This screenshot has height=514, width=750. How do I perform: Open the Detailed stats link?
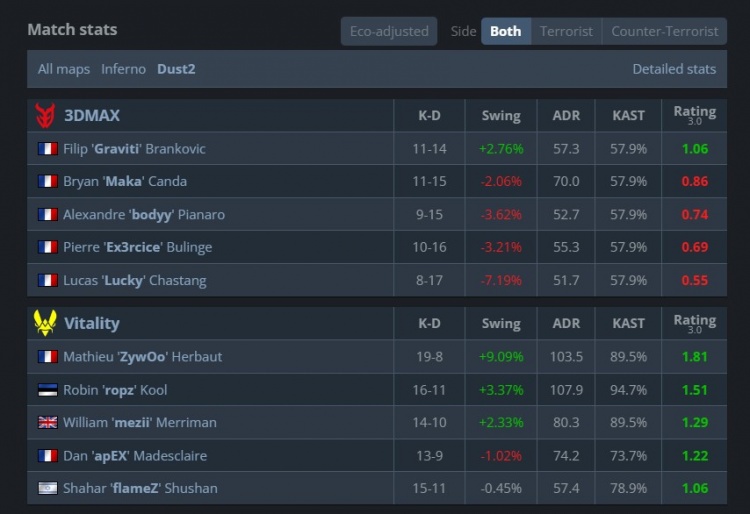pos(674,69)
